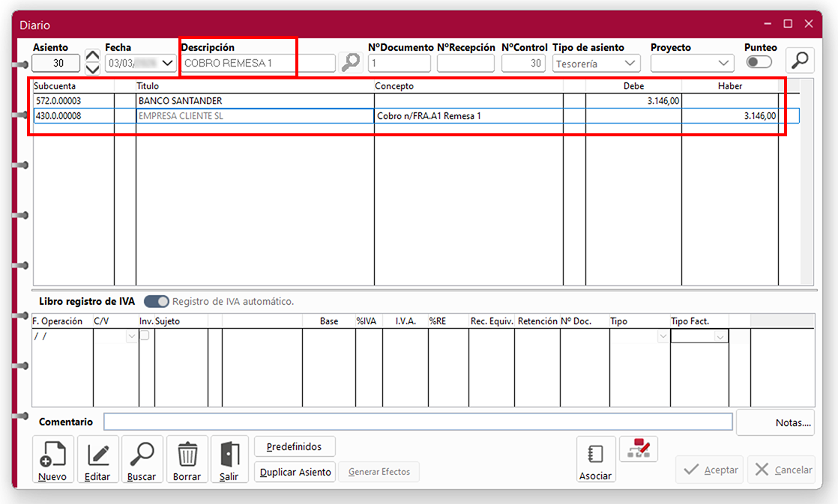
Task: Toggle the Punteo switch
Action: tap(759, 62)
